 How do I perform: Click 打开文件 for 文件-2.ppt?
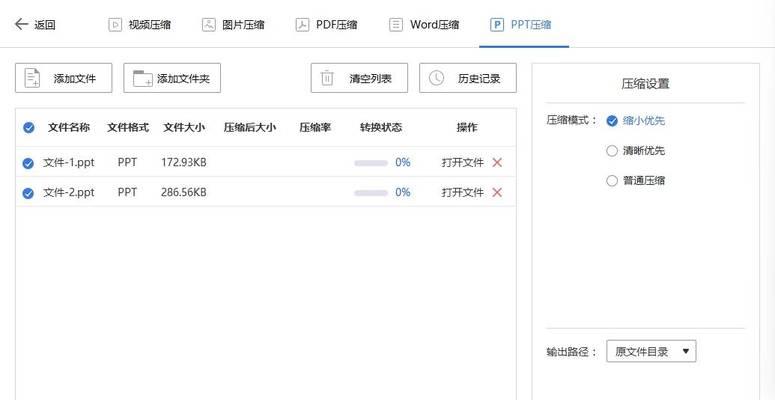463,192
